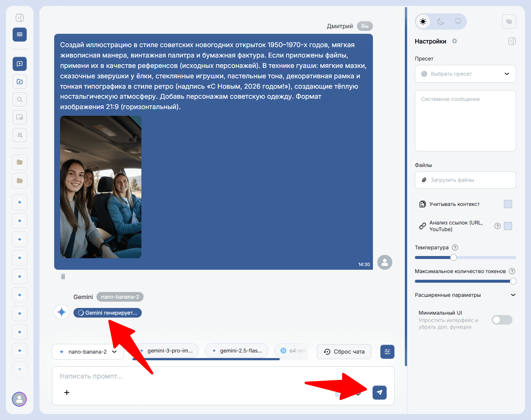Screen dimensions: 531x420
Task: Open the nano-banana-2 model dropdown
Action: tap(88, 351)
